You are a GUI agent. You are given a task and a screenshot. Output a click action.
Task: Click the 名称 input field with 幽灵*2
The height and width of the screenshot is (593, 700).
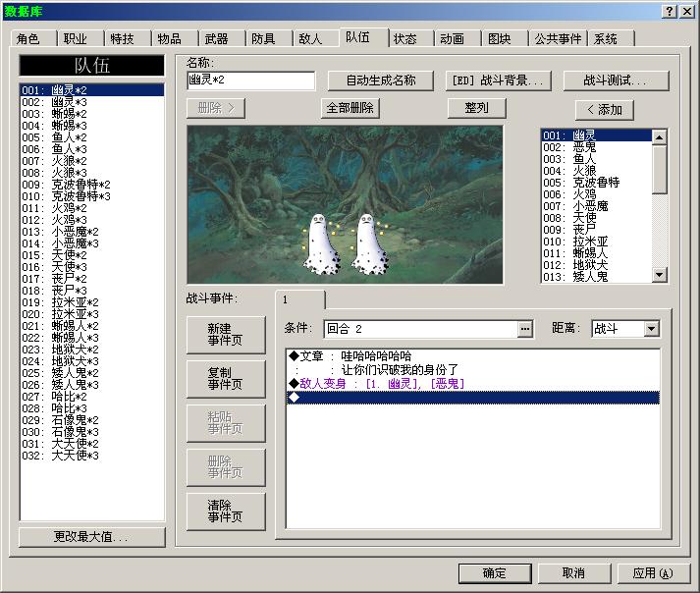click(x=251, y=81)
